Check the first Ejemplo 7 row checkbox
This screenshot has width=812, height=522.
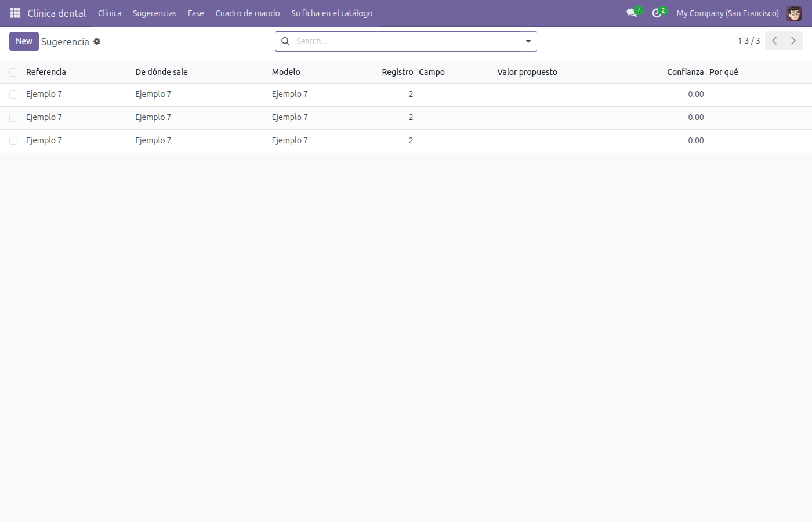point(13,95)
